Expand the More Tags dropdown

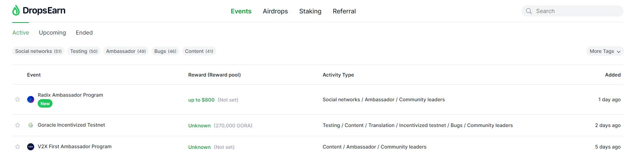pyautogui.click(x=605, y=51)
